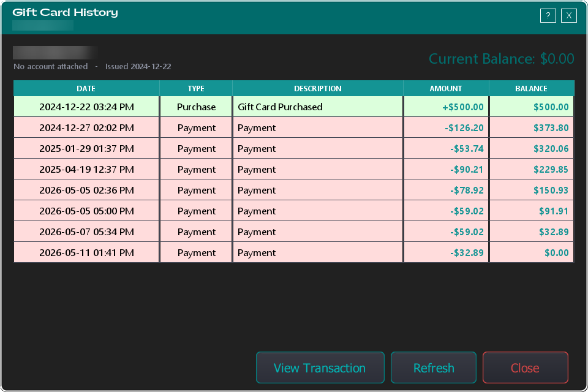Select the 2026-05-05 02:36 PM payment row
This screenshot has height=392, width=588.
(x=293, y=190)
